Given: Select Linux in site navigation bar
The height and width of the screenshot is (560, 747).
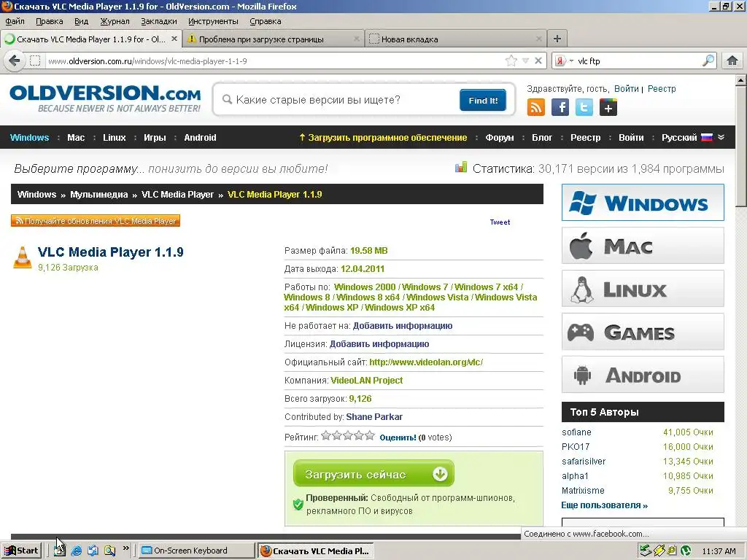Looking at the screenshot, I should tap(115, 138).
